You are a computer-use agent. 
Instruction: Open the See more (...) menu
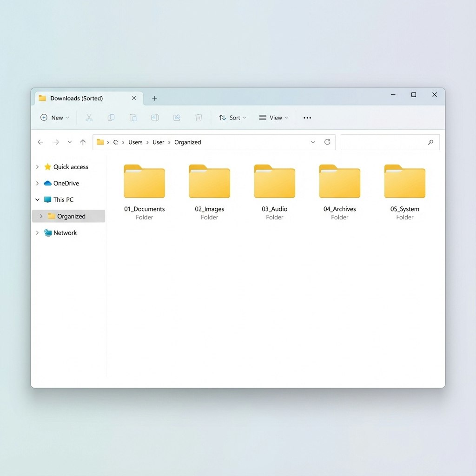(307, 118)
